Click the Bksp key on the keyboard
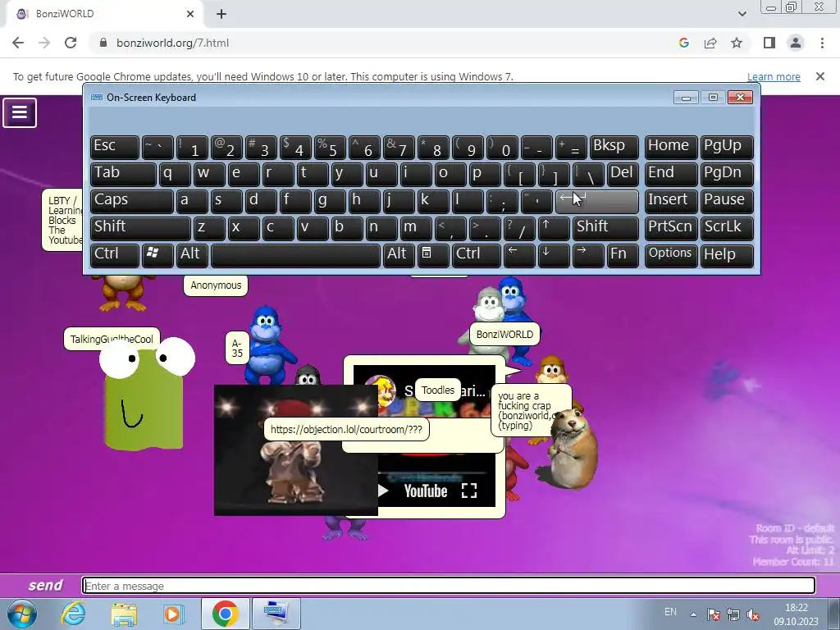 point(614,147)
